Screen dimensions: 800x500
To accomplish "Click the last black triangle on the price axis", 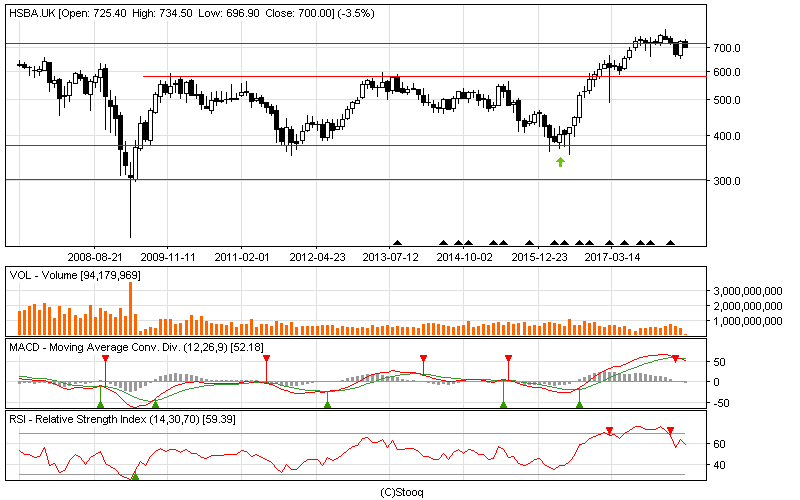I will (x=670, y=243).
